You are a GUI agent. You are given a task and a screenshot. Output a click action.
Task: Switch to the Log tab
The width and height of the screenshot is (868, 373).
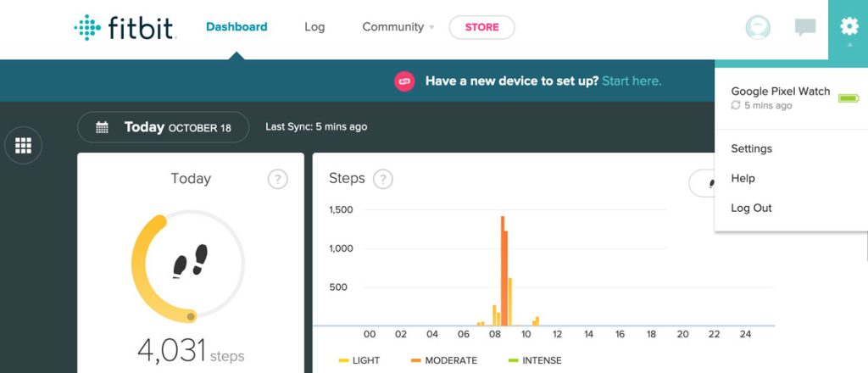pos(314,27)
